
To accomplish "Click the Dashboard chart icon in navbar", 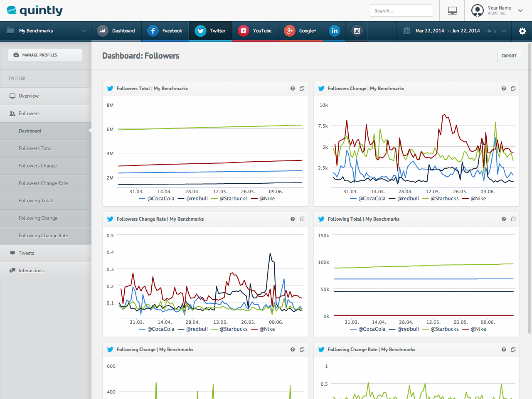I will (103, 31).
